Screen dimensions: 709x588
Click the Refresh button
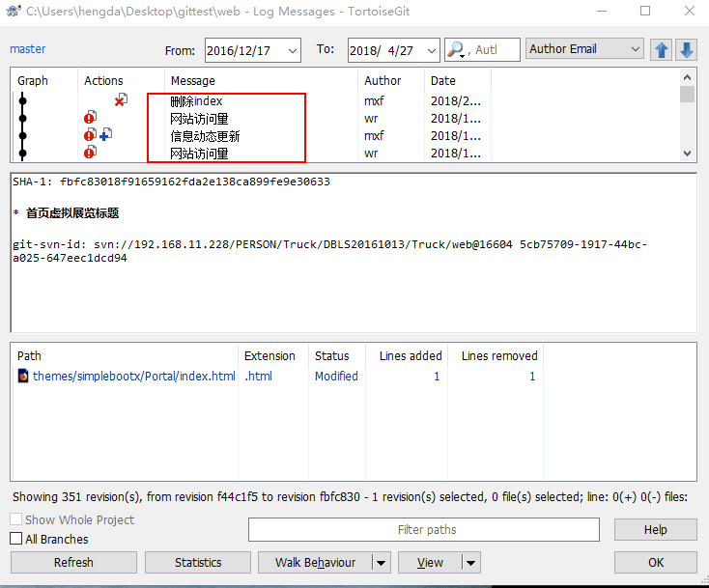tap(73, 563)
